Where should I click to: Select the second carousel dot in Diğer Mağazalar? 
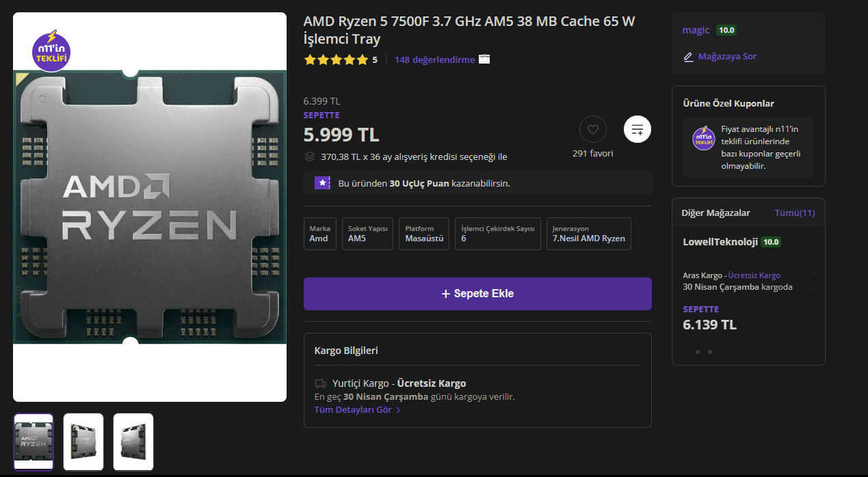pyautogui.click(x=710, y=352)
